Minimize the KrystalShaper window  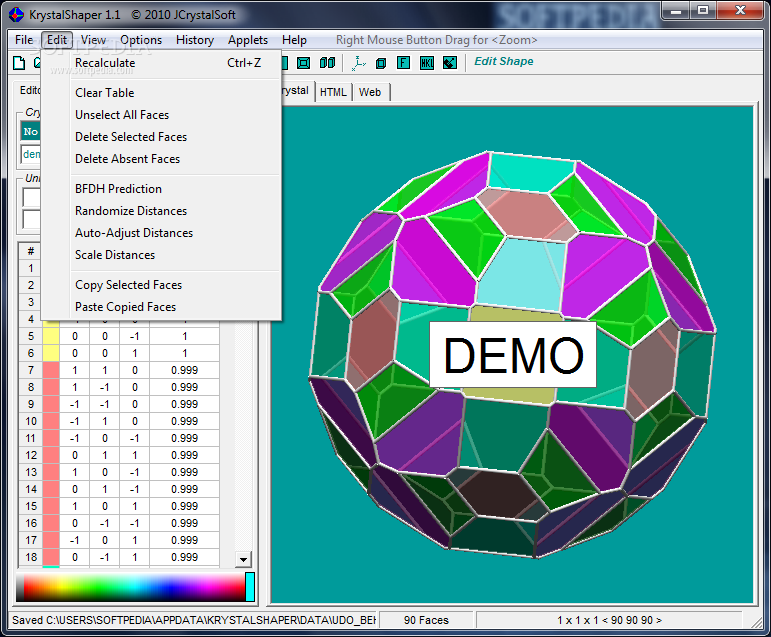point(676,10)
